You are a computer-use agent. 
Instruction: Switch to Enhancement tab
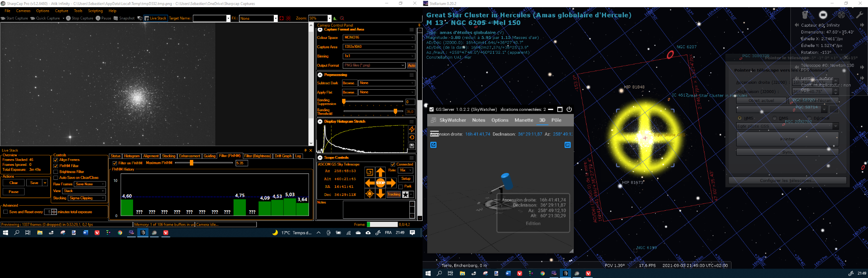(x=189, y=156)
